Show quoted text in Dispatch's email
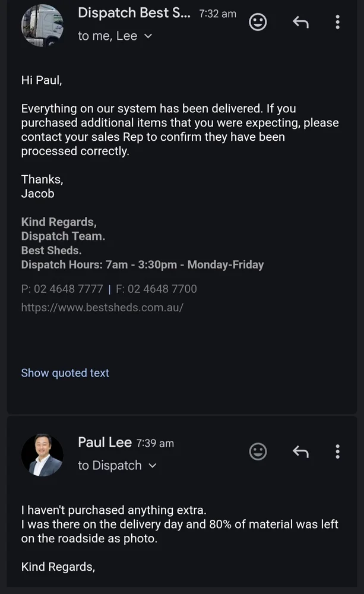The image size is (364, 594). point(65,373)
